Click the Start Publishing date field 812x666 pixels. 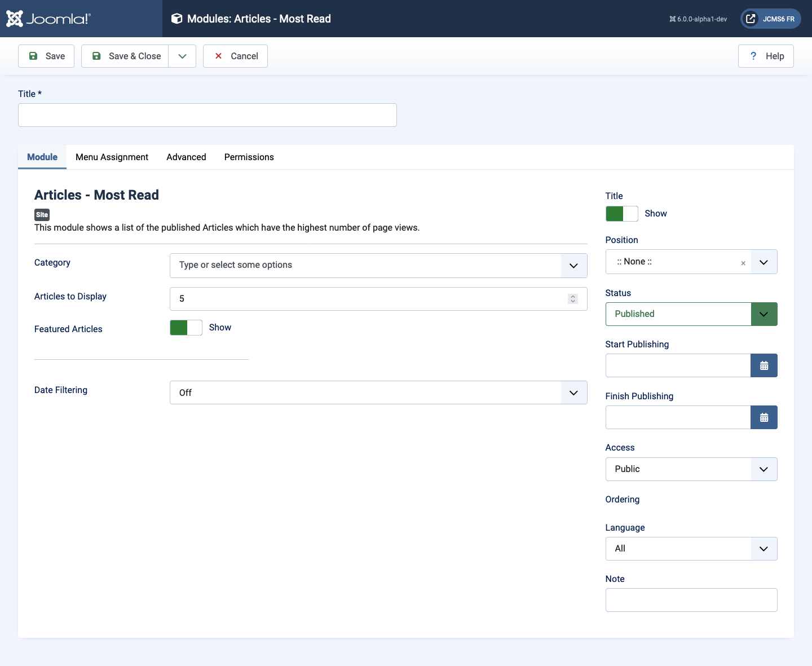pos(678,365)
